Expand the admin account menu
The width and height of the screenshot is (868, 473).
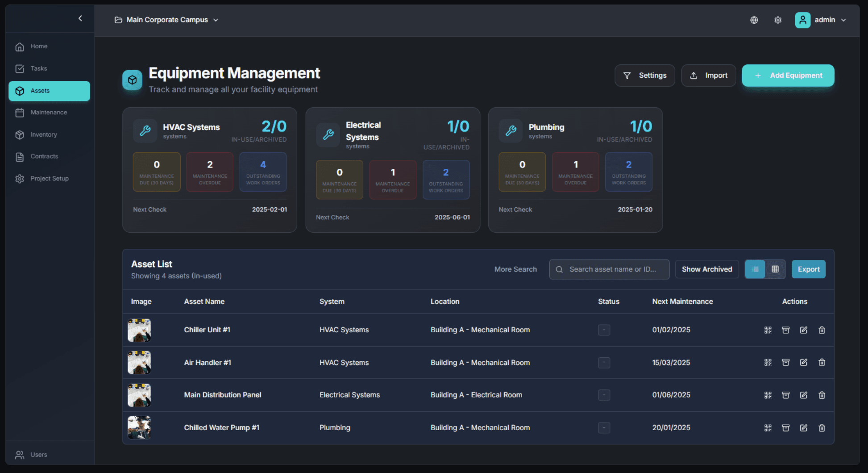click(822, 20)
